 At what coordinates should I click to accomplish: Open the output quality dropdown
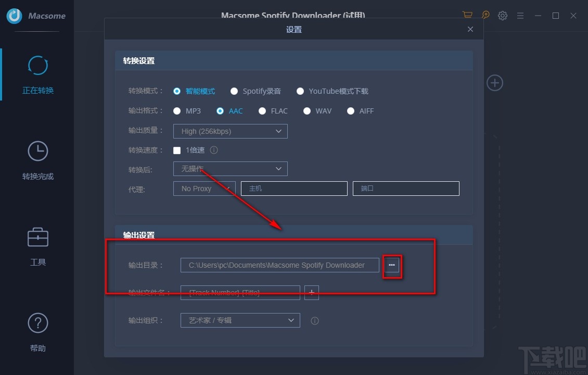pos(230,131)
